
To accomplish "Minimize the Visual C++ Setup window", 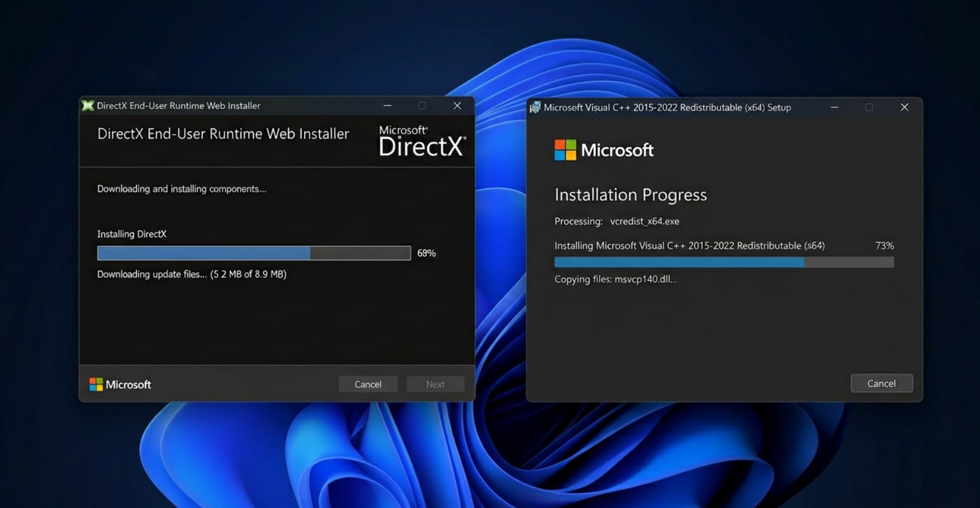I will point(834,107).
